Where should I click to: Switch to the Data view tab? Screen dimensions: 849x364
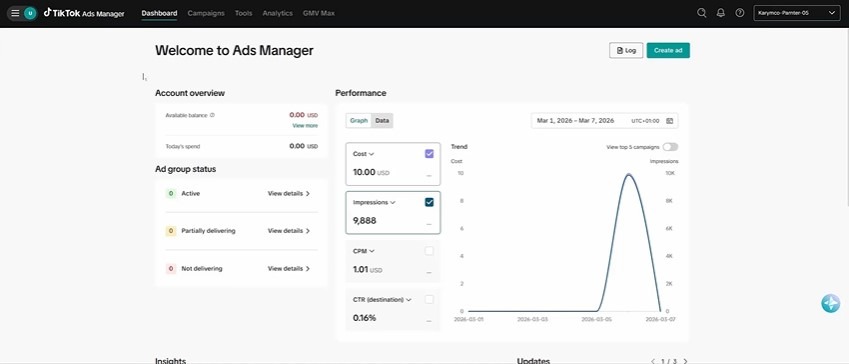pyautogui.click(x=382, y=121)
